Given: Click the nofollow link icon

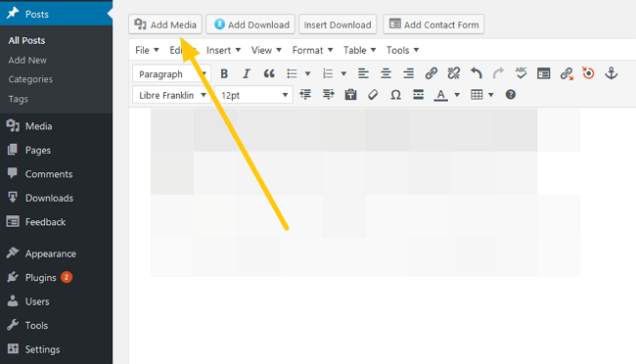Looking at the screenshot, I should click(x=567, y=73).
